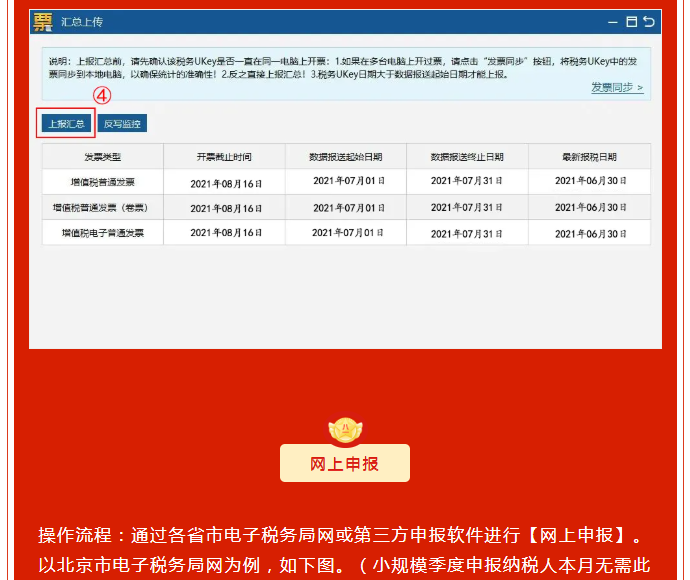Select the 发票类型 column header
This screenshot has height=580, width=690.
pyautogui.click(x=102, y=157)
